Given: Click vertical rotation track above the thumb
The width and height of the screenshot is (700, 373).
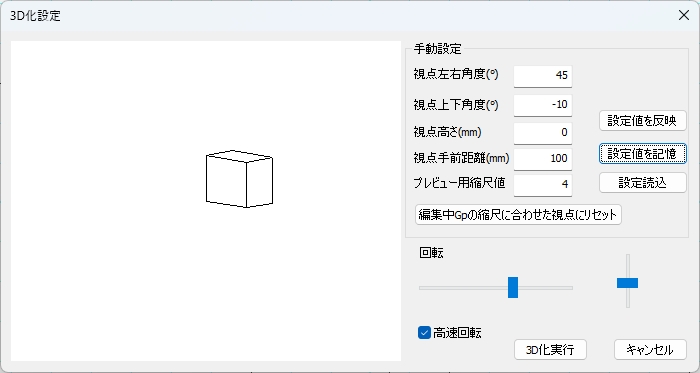Looking at the screenshot, I should point(628,266).
